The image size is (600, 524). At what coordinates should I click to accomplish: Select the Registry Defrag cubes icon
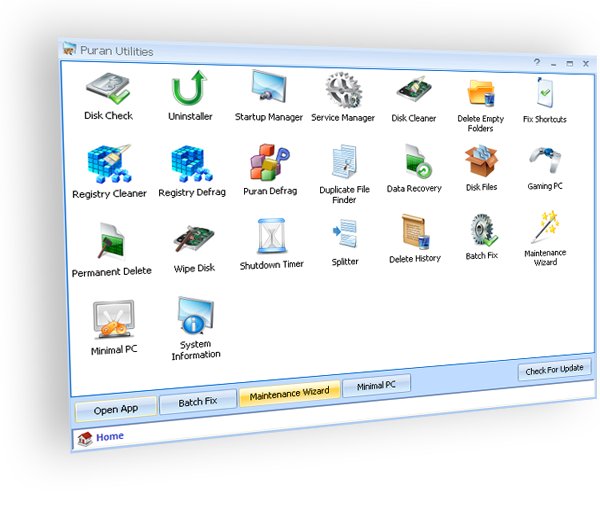click(192, 163)
